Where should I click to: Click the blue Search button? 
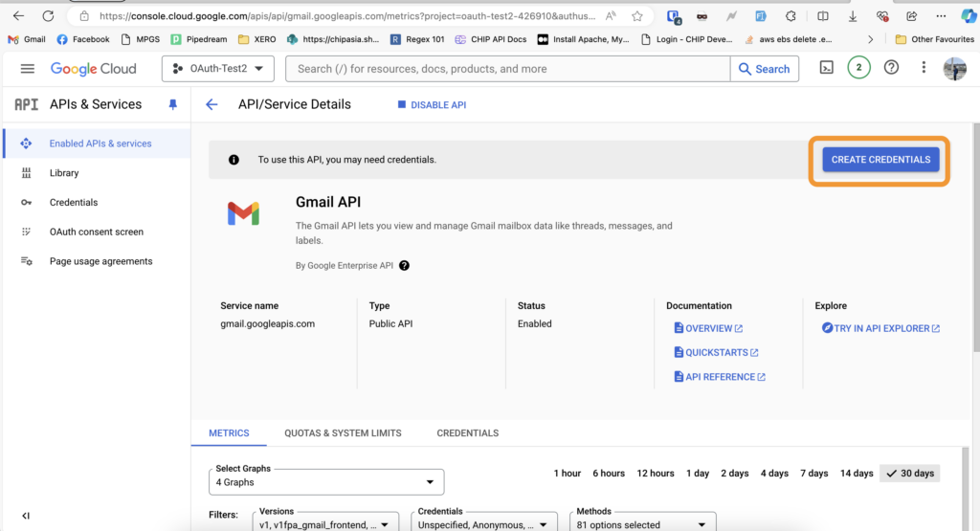coord(765,69)
